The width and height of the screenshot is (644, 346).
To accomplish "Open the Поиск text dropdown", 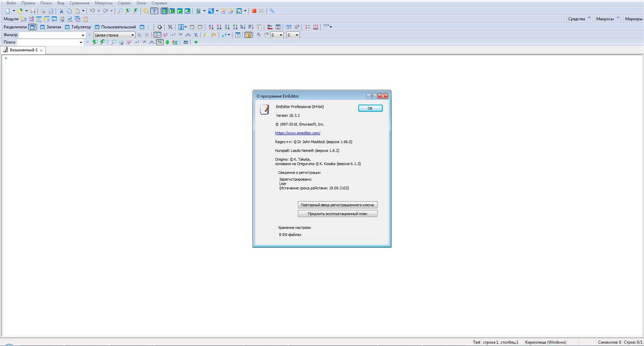I will pos(81,42).
